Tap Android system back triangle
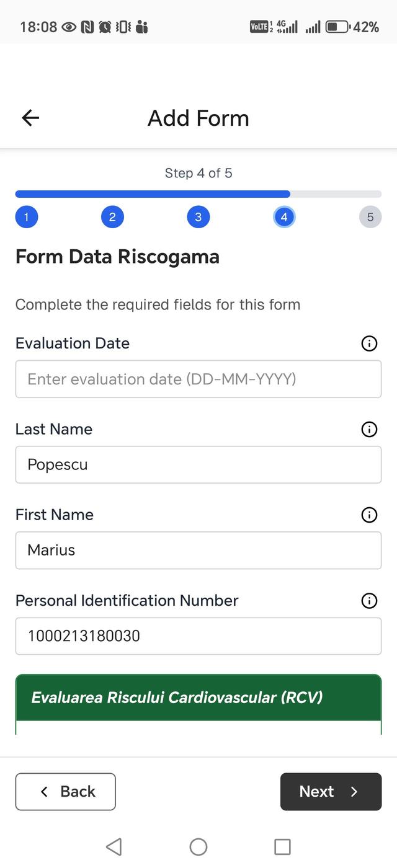This screenshot has width=397, height=868. point(114,847)
